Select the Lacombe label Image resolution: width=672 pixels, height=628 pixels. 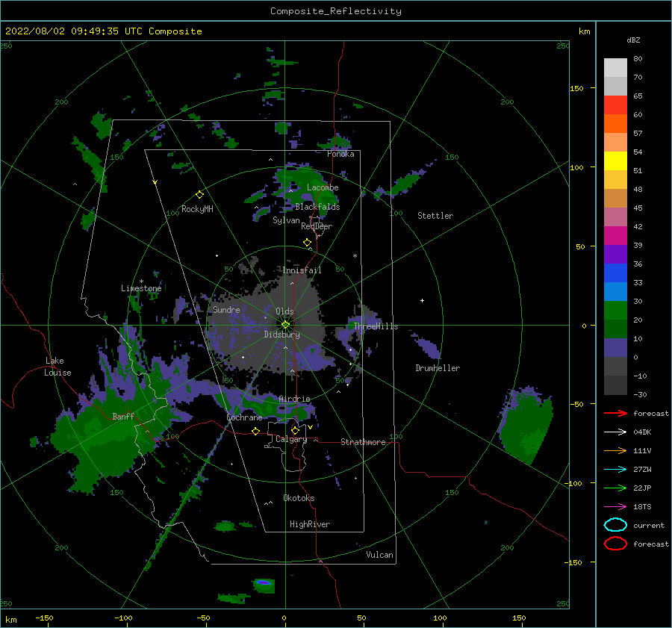[x=323, y=187]
